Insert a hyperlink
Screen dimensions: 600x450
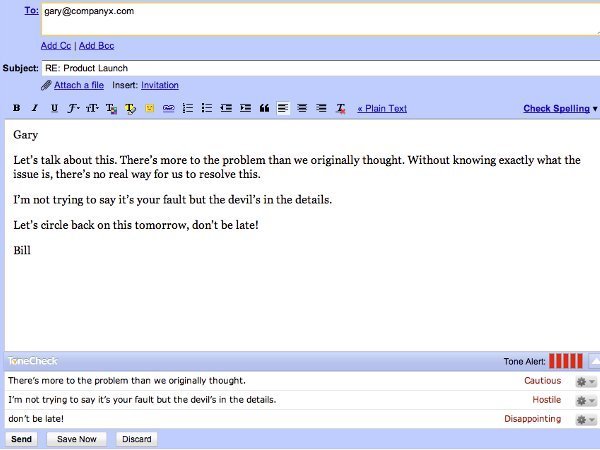tap(169, 108)
